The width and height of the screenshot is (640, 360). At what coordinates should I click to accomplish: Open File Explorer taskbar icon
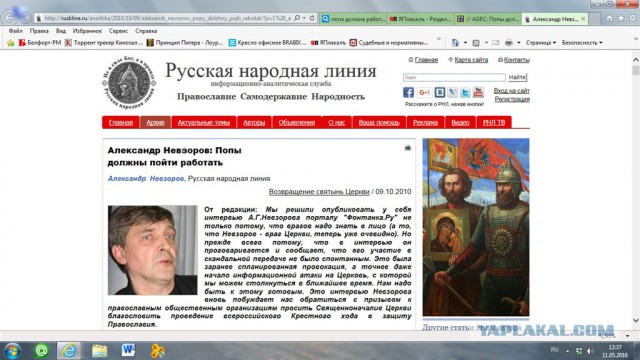coord(100,351)
